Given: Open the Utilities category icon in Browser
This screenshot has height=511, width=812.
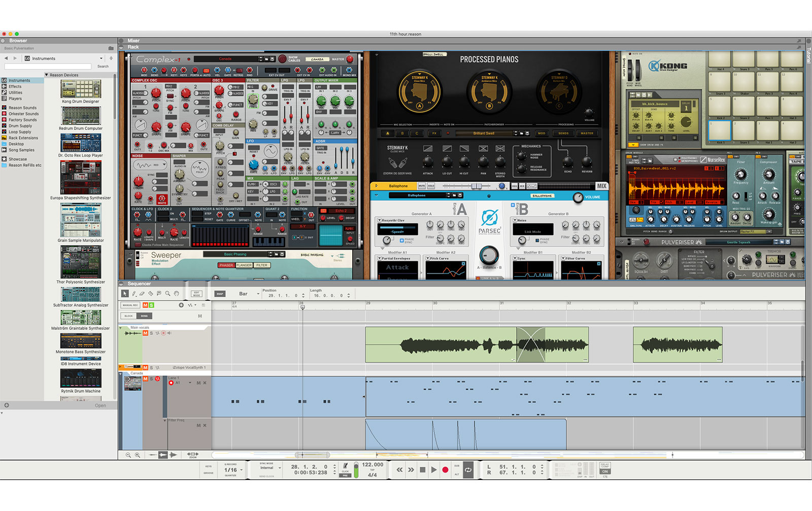Looking at the screenshot, I should (x=4, y=92).
